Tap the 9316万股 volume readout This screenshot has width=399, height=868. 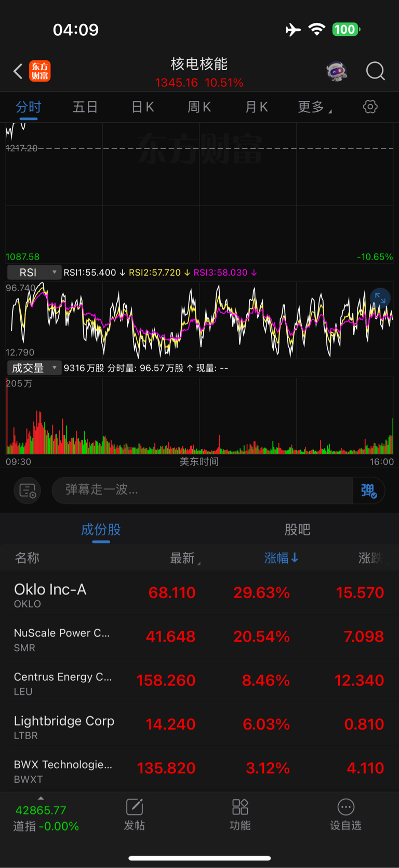coord(84,368)
